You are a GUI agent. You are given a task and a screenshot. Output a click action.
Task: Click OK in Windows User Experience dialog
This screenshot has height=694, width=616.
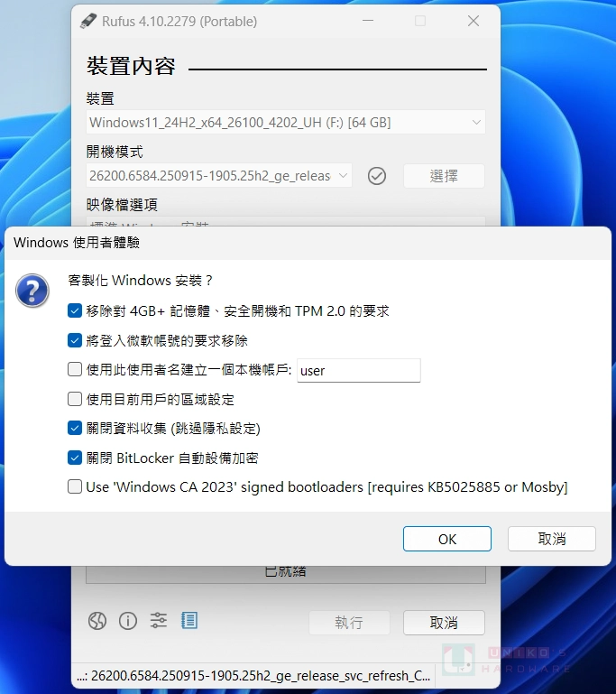tap(447, 539)
